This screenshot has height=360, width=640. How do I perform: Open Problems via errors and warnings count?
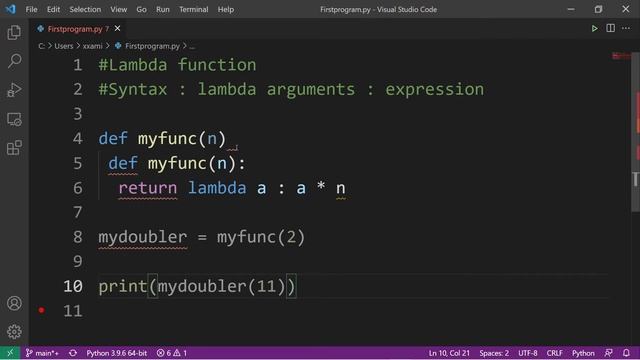point(172,353)
